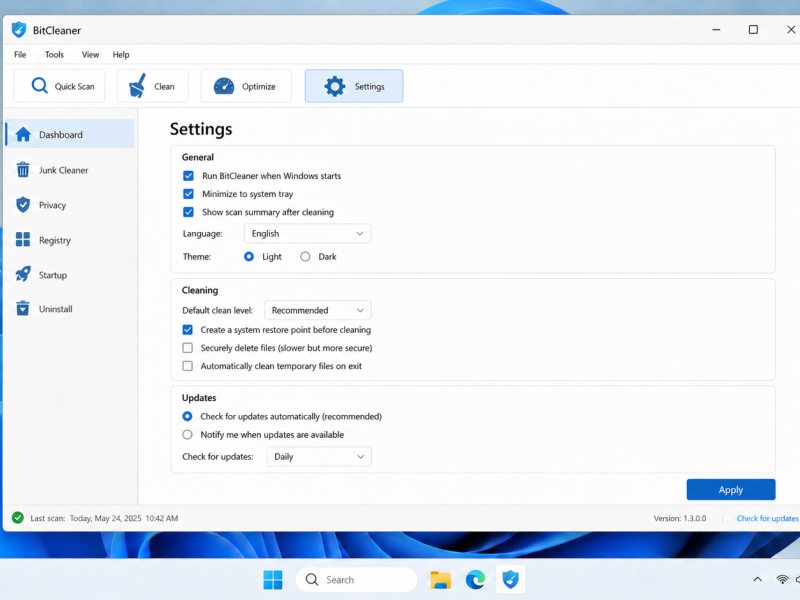Go to the Dashboard section

point(70,134)
